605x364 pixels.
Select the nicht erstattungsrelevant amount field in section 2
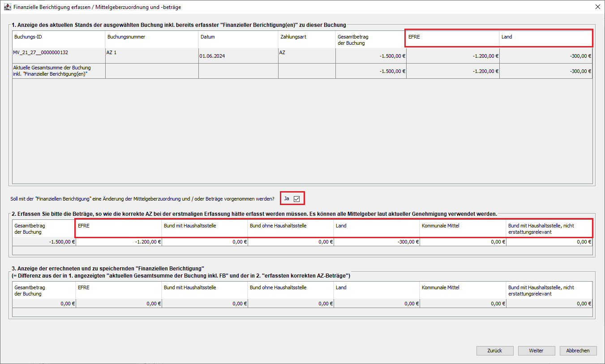(x=549, y=242)
